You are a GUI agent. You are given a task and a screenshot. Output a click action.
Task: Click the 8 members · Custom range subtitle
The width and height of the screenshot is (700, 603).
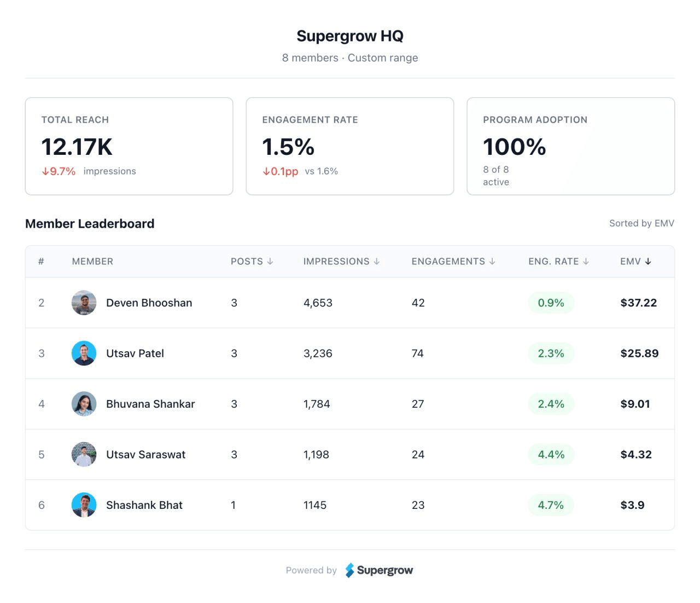pos(350,58)
